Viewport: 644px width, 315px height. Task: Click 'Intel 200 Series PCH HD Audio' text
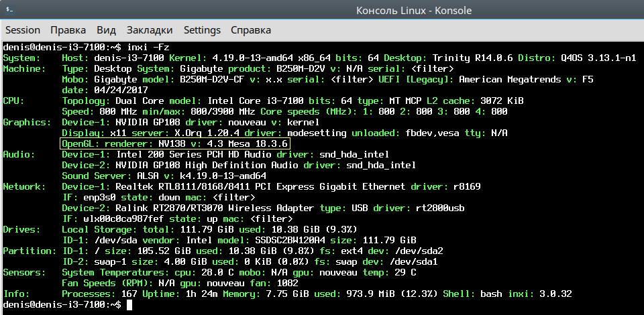coord(194,154)
